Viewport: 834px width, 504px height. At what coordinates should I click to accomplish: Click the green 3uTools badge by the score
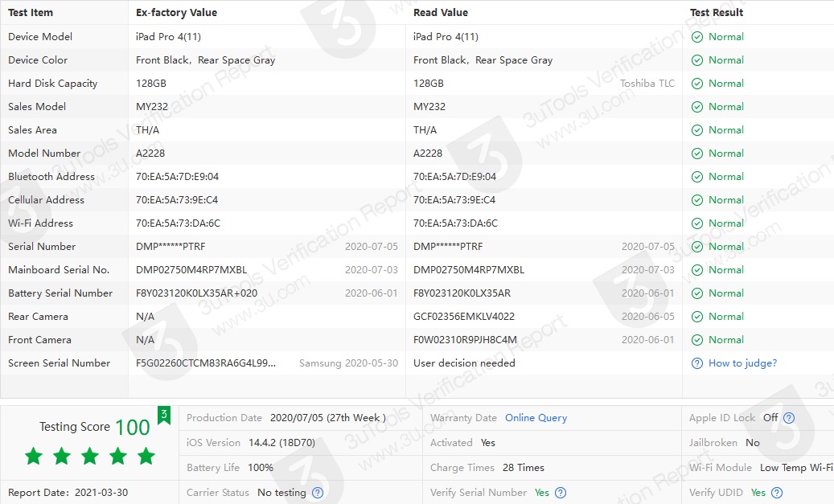164,415
